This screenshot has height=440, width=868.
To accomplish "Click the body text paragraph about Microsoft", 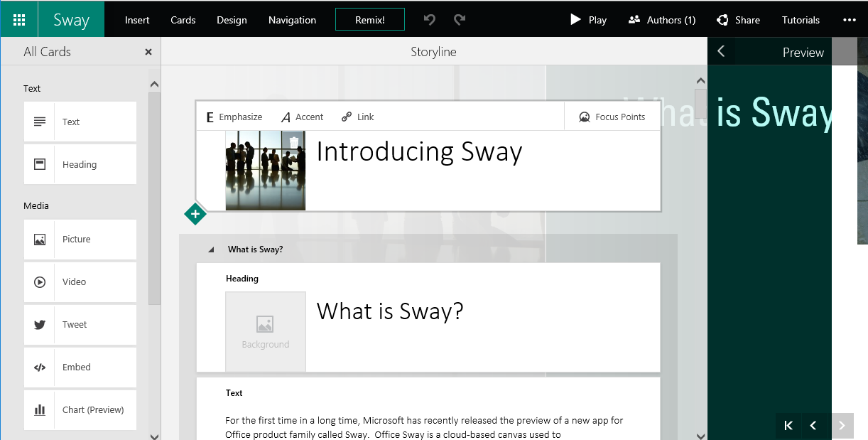I will 424,427.
